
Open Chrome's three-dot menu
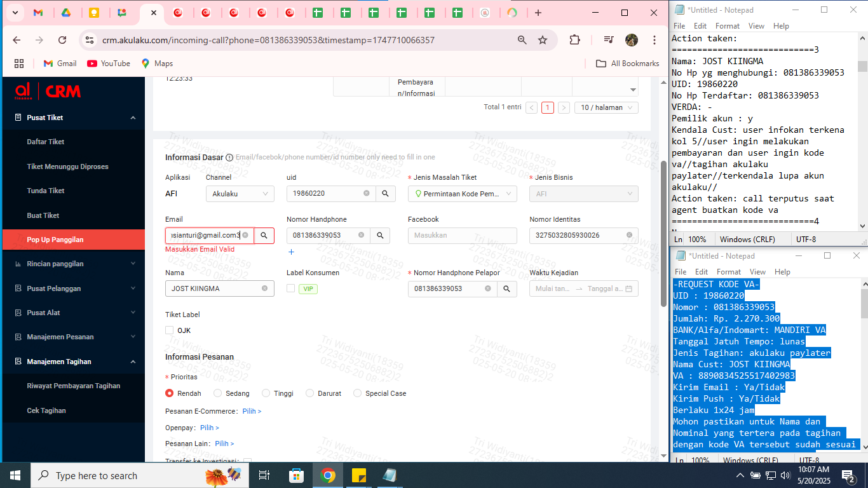[654, 40]
